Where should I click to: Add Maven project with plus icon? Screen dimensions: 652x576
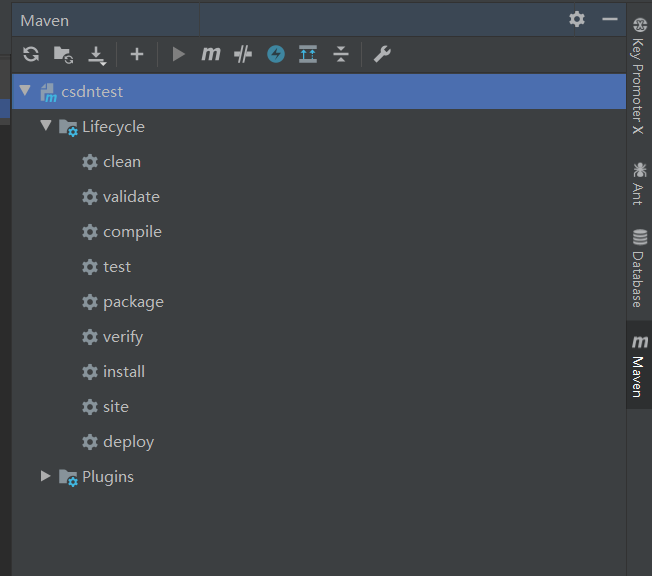[137, 54]
